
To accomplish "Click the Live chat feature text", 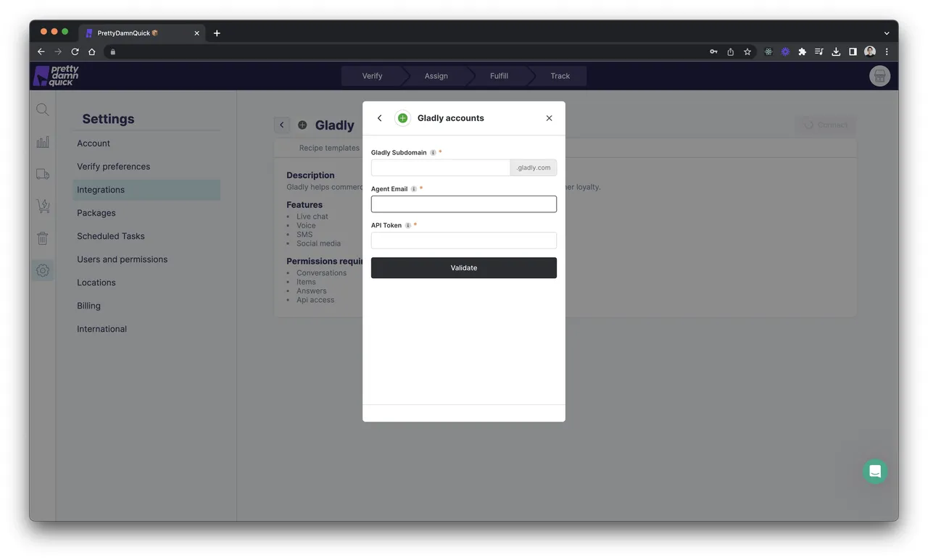I will click(x=312, y=217).
